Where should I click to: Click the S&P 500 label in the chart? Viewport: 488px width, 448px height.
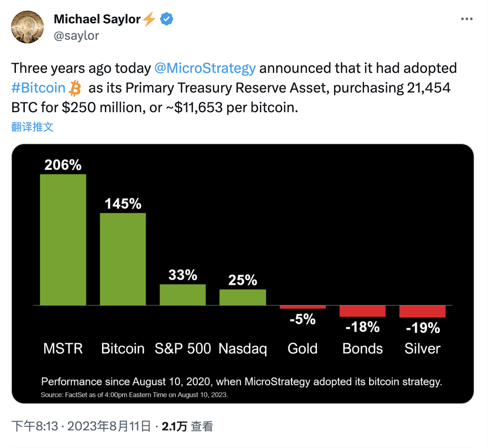[x=183, y=348]
